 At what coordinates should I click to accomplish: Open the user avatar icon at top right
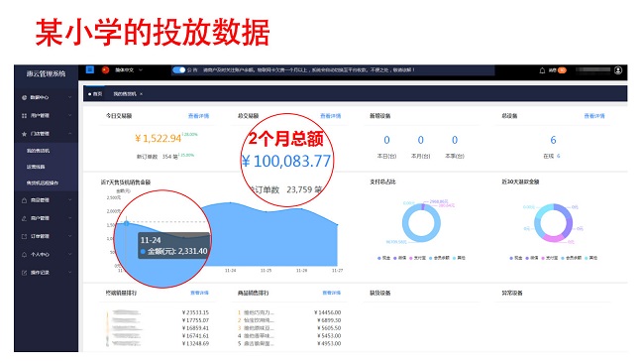click(x=618, y=70)
